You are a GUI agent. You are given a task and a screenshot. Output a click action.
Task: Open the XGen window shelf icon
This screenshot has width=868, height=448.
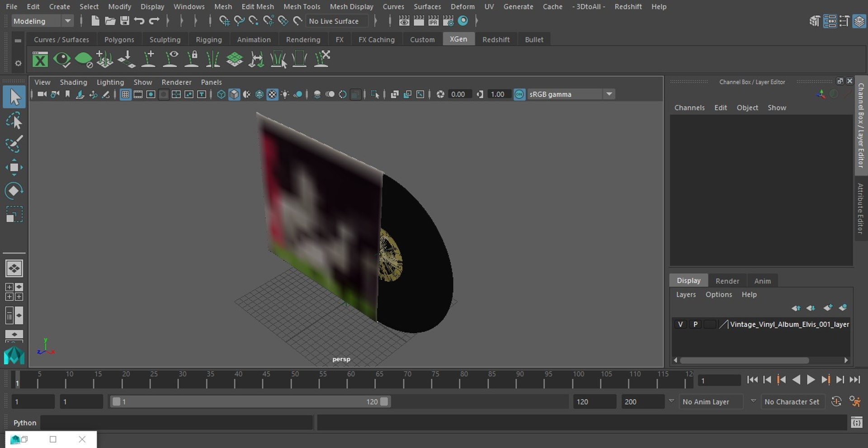click(x=40, y=60)
